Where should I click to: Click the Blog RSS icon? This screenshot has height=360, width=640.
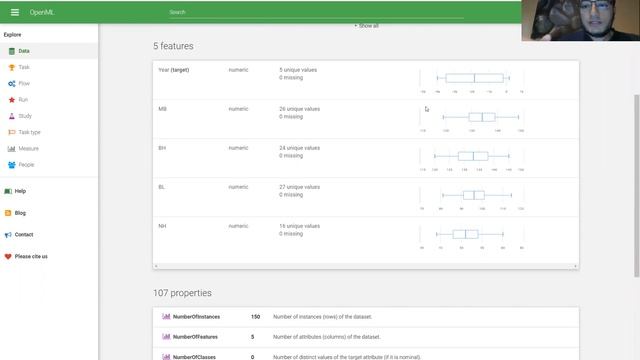(x=8, y=213)
